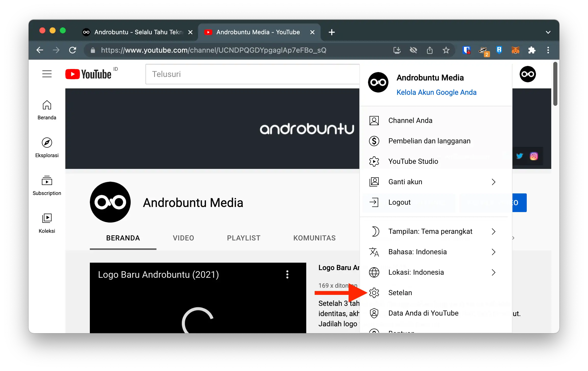Click Logout in the account menu
Image resolution: width=588 pixels, height=371 pixels.
(400, 202)
